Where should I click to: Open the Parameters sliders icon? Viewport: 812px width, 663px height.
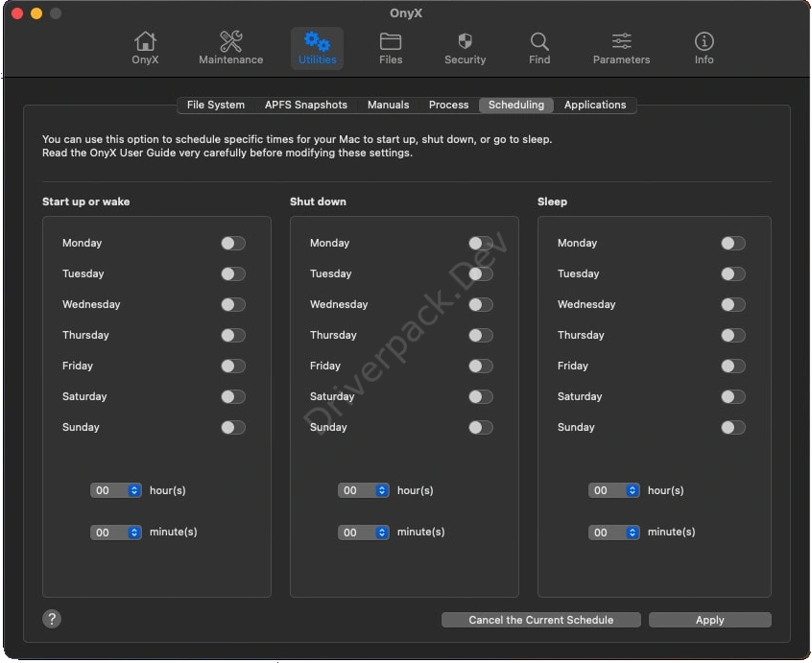pos(621,48)
